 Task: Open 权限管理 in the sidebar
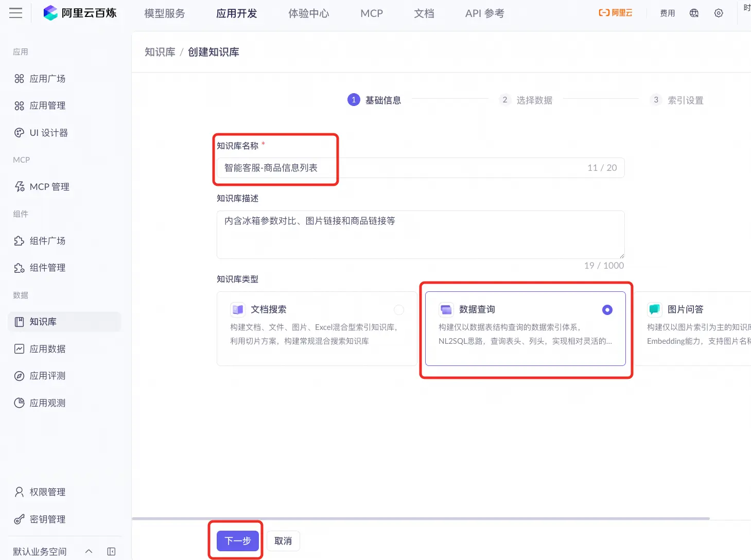click(x=65, y=492)
